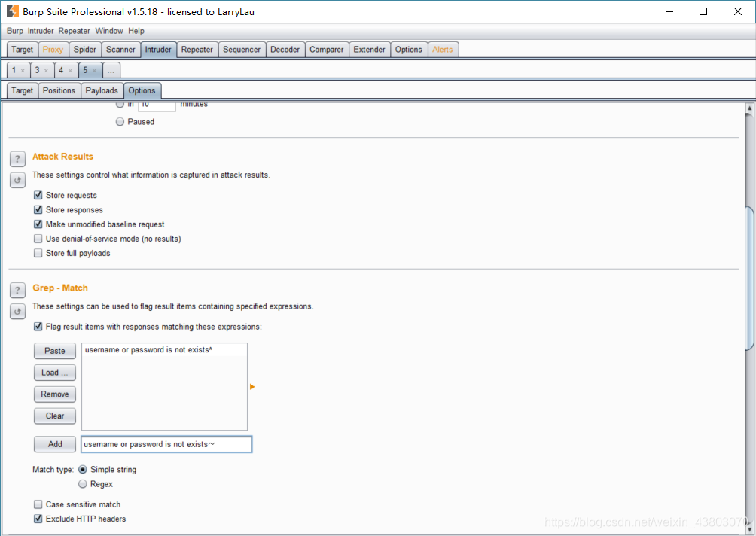Select Regex match type
Viewport: 756px width, 536px height.
pyautogui.click(x=83, y=484)
